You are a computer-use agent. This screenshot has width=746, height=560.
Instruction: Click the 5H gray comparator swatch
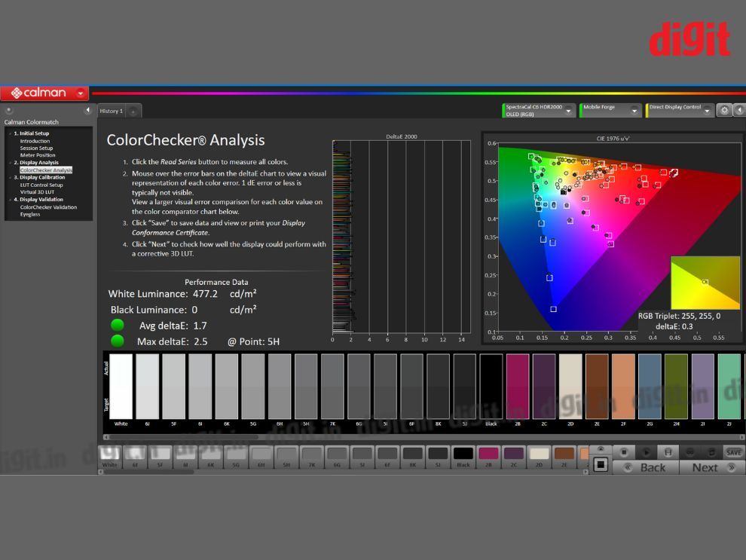[x=306, y=387]
